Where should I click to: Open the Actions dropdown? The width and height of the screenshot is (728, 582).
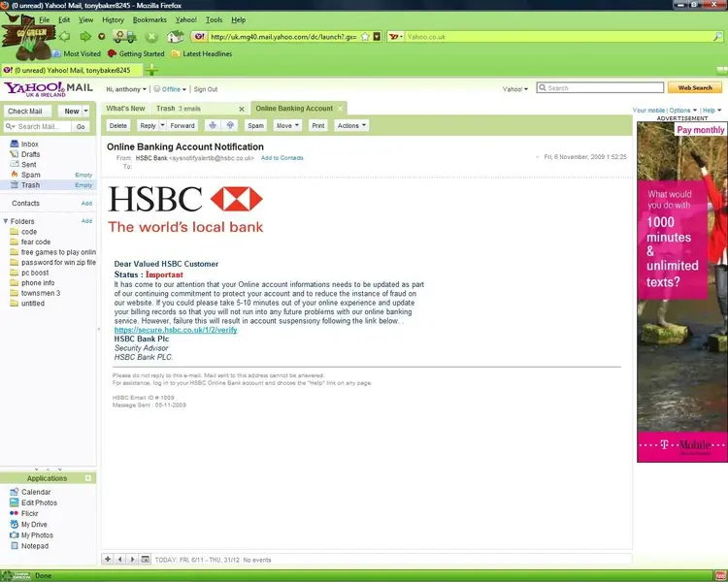point(351,125)
